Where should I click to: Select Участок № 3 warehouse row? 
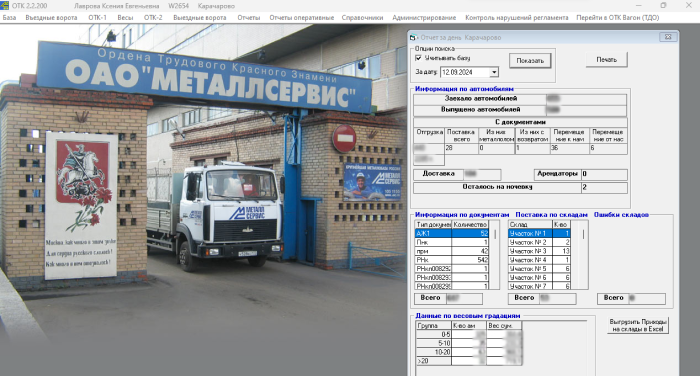tap(539, 251)
